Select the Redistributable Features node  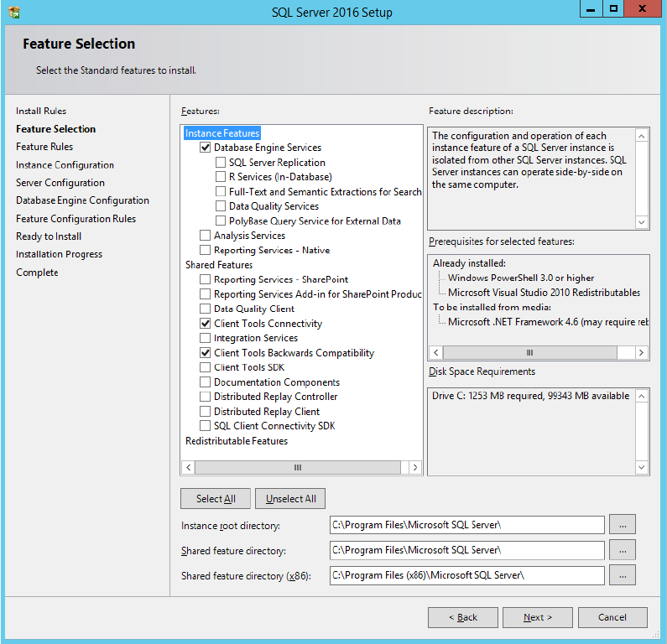coord(237,441)
